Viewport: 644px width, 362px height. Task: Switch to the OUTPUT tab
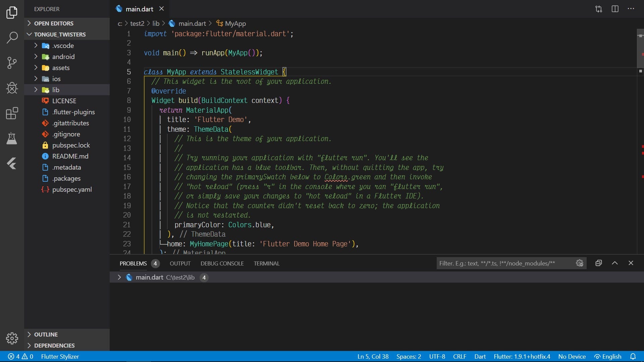[x=180, y=263]
